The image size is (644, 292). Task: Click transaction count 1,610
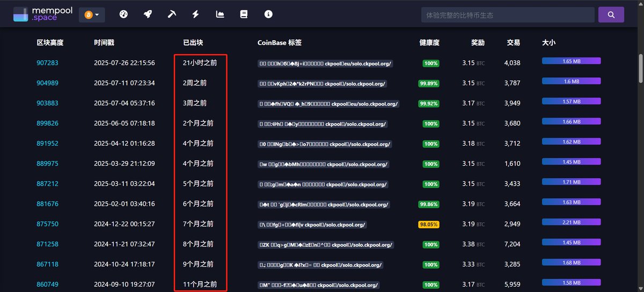(x=512, y=164)
